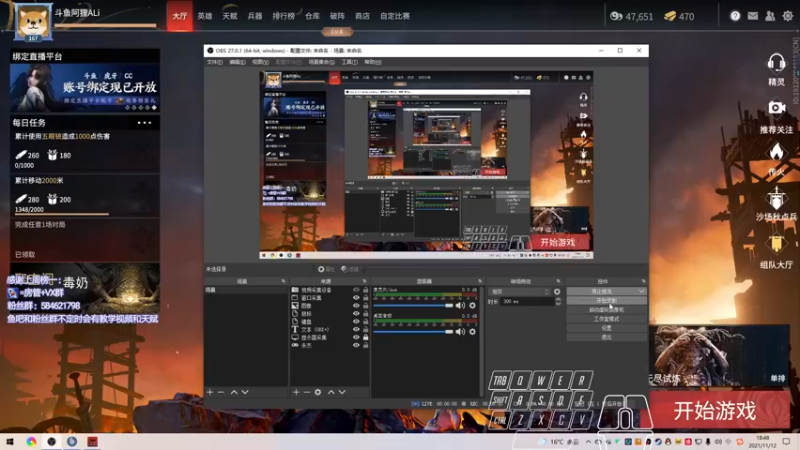800x450 pixels.
Task: Remove scene with the minus icon
Action: coord(221,392)
